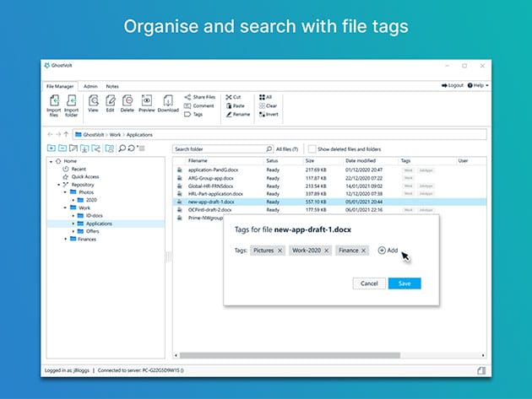The width and height of the screenshot is (532, 399).
Task: Switch to the Notes tab
Action: [x=112, y=86]
